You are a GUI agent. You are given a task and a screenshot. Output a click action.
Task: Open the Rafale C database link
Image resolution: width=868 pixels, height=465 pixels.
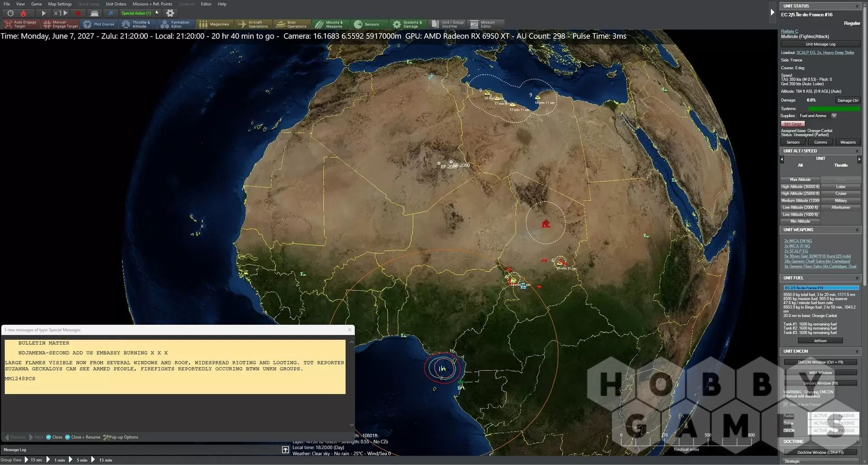pos(789,31)
